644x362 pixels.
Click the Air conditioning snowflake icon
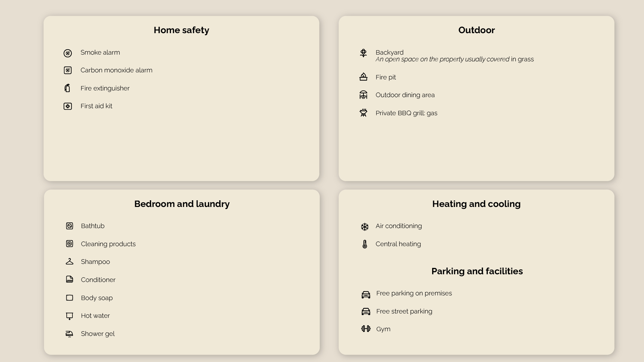[x=365, y=227]
